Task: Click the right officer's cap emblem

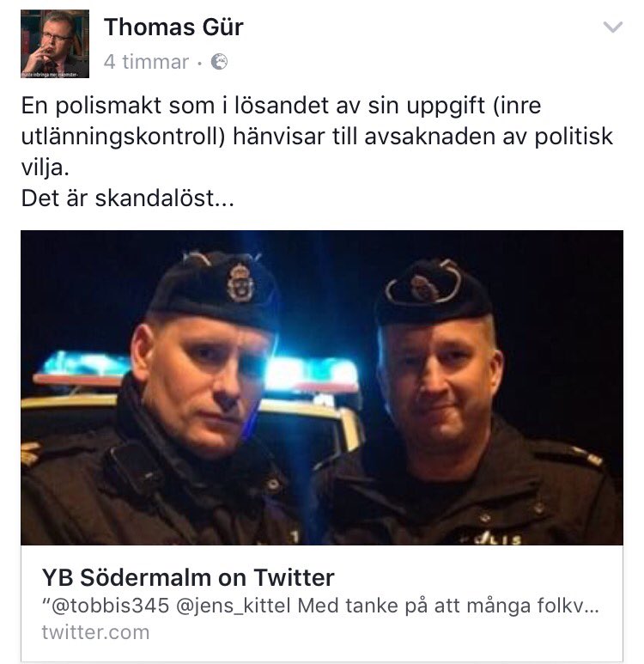Action: [x=422, y=288]
